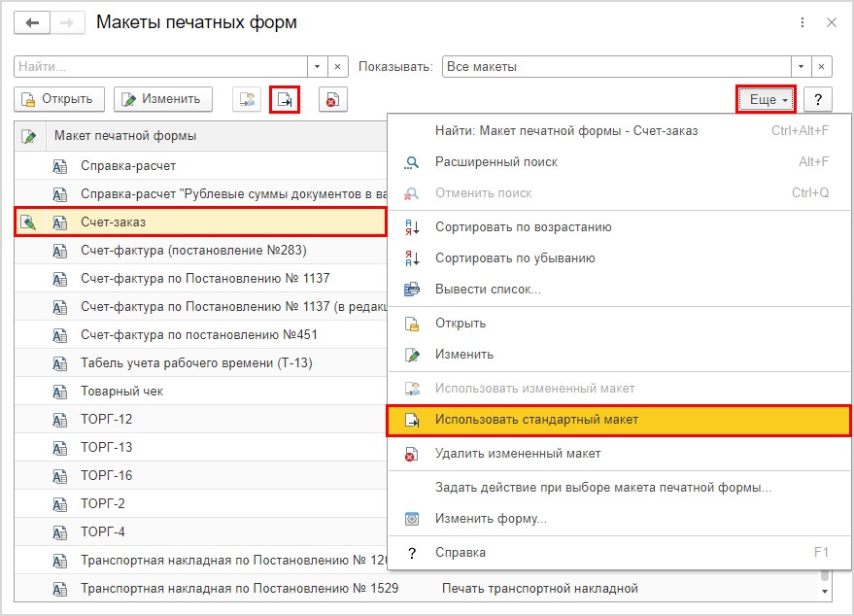
Task: Select Использовать стандартный макет menu entry
Action: point(619,420)
